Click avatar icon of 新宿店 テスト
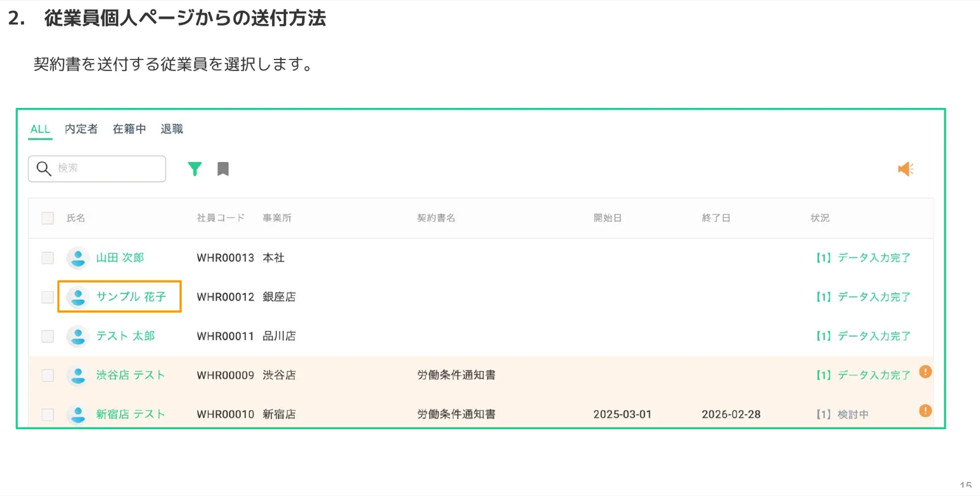Image resolution: width=980 pixels, height=496 pixels. pos(78,414)
